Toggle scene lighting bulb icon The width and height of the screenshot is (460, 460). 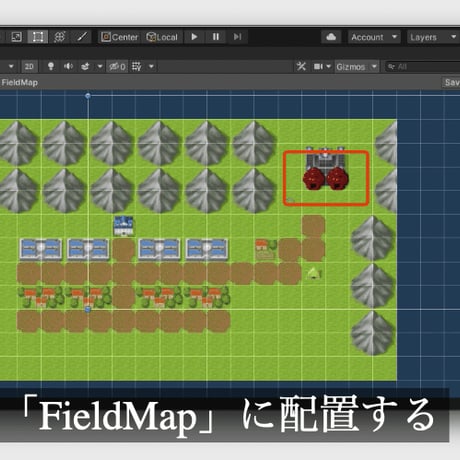pyautogui.click(x=51, y=66)
